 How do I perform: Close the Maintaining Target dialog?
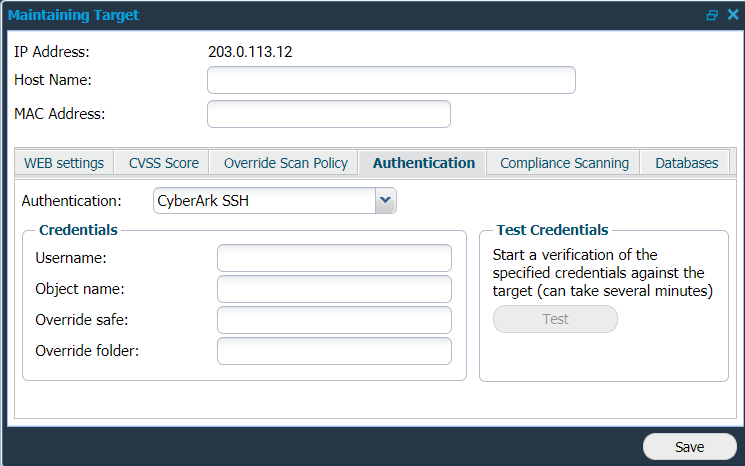(x=731, y=15)
